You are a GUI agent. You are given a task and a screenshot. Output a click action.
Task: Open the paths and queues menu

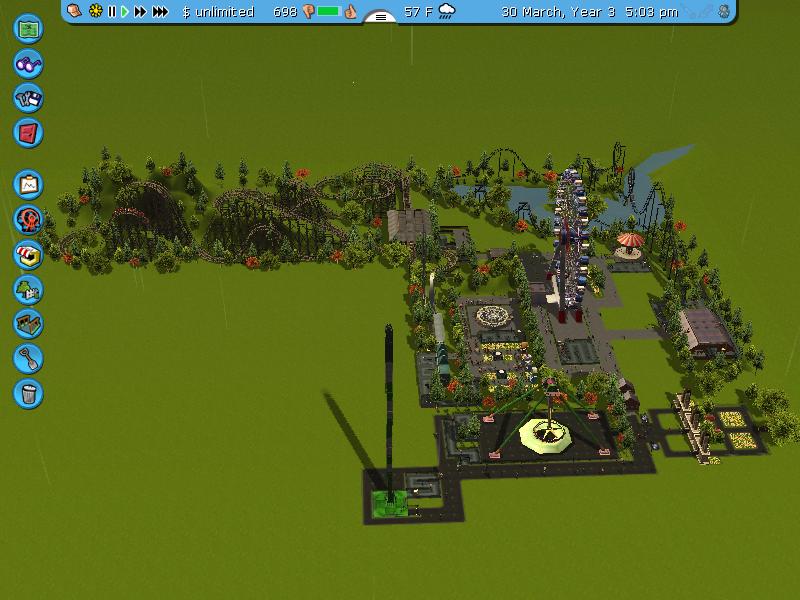click(x=28, y=324)
